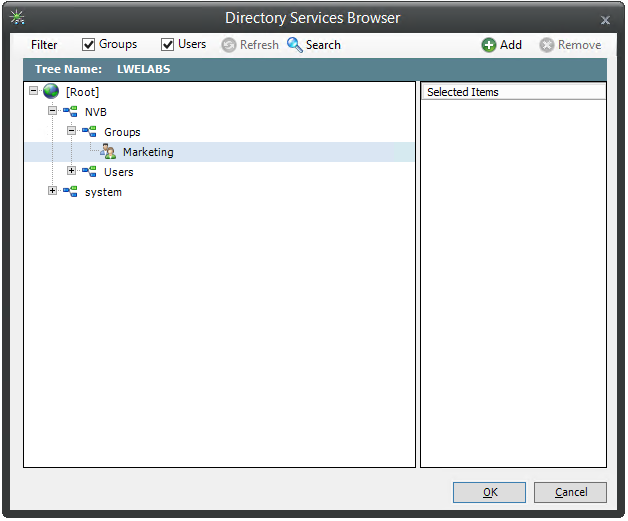Click the Filter label text
The width and height of the screenshot is (628, 521).
44,45
